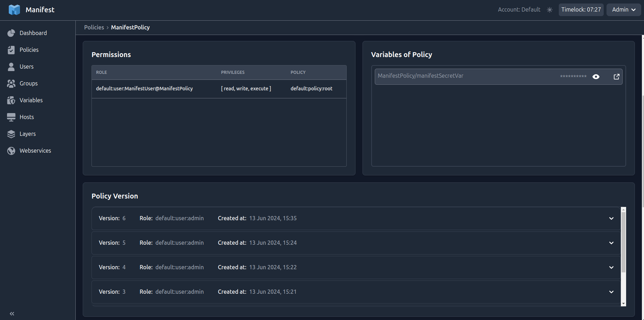Open the Admin dropdown menu
The height and width of the screenshot is (320, 644).
624,10
